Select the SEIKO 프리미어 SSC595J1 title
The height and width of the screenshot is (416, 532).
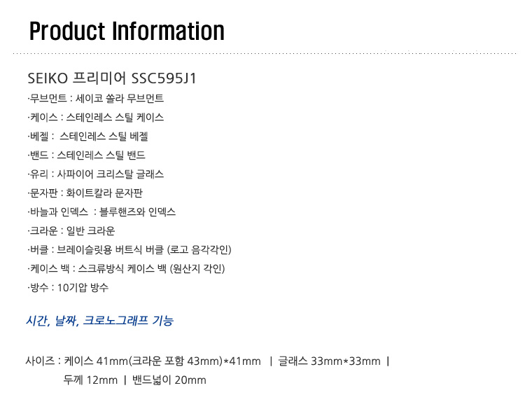112,78
